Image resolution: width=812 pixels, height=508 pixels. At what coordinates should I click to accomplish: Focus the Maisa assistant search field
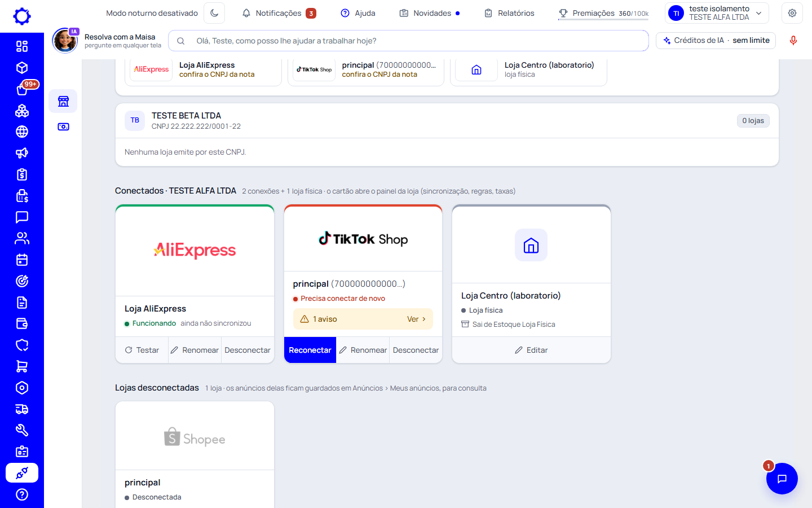[x=408, y=41]
